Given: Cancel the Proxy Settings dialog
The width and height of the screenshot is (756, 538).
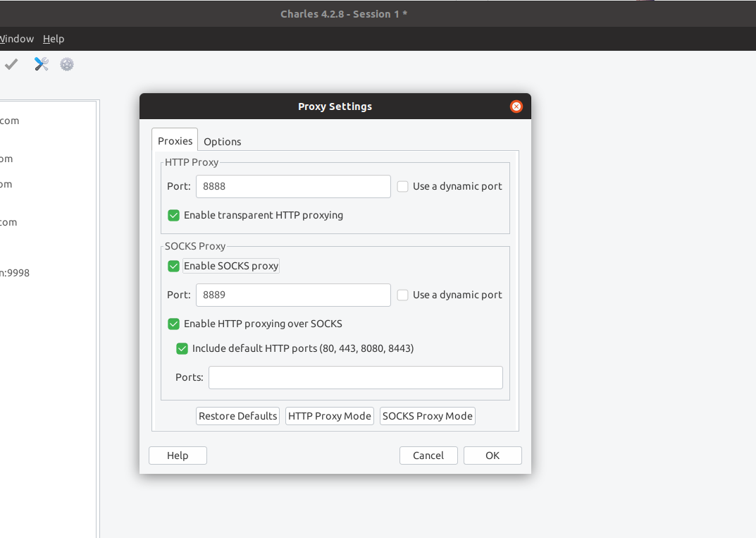Looking at the screenshot, I should tap(428, 456).
